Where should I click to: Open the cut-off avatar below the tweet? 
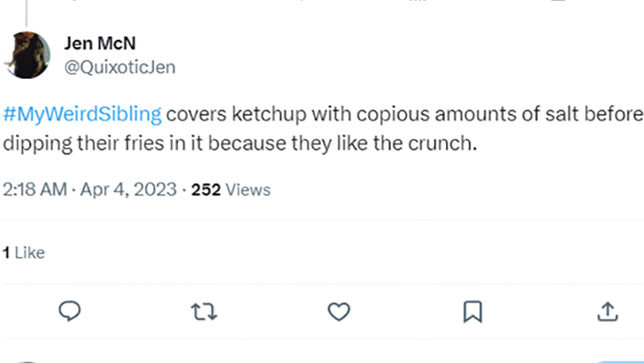tap(27, 362)
